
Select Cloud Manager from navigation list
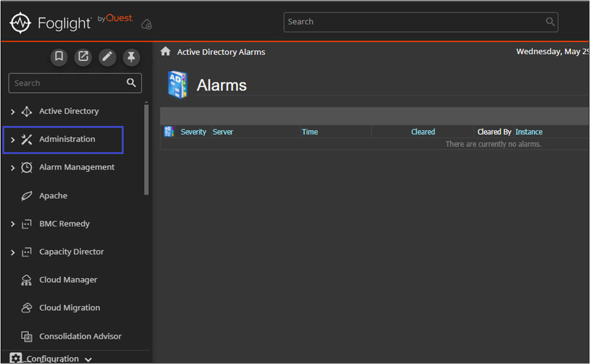(x=67, y=280)
